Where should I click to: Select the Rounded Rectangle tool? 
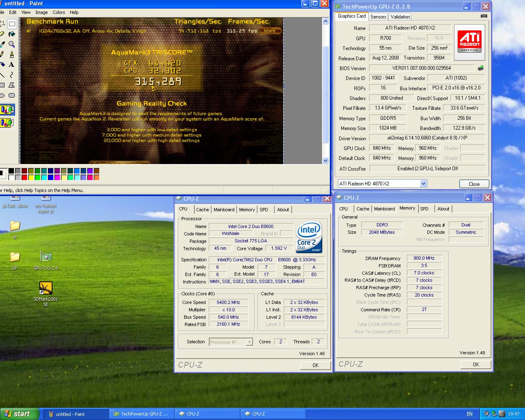click(12, 95)
